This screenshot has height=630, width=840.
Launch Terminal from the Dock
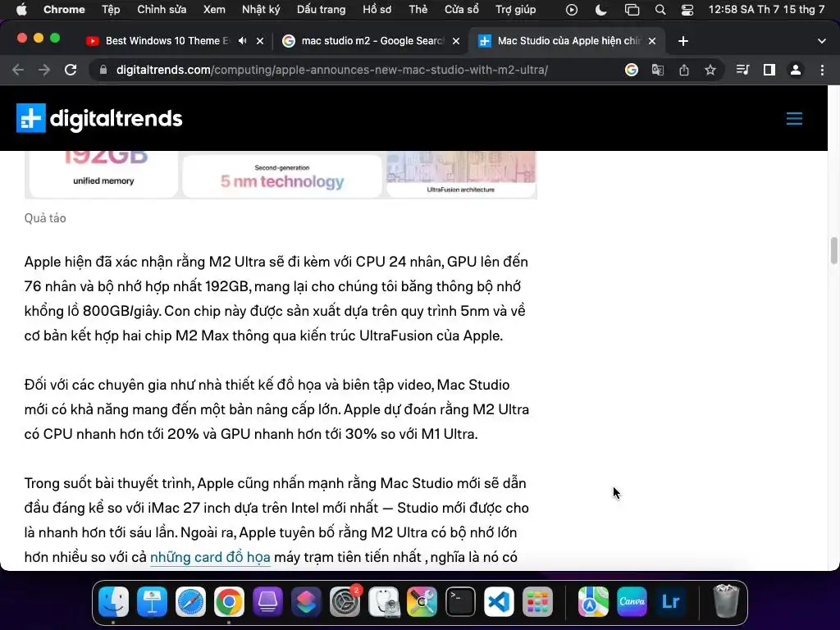(461, 602)
